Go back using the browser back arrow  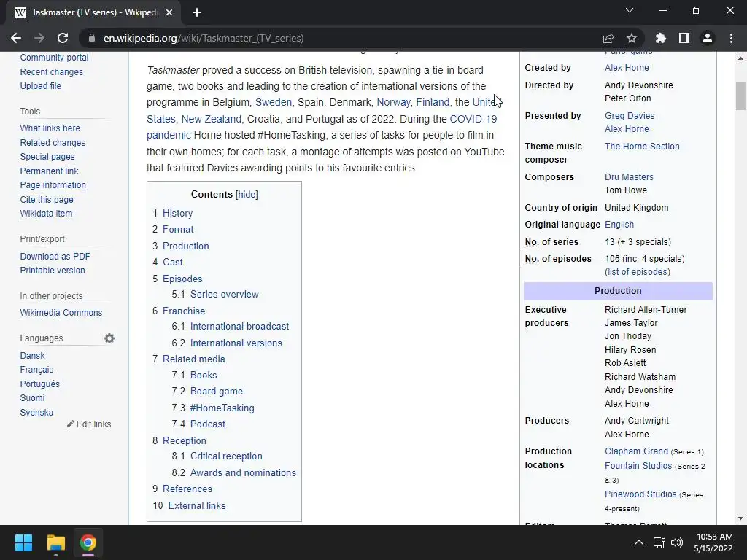coord(16,38)
